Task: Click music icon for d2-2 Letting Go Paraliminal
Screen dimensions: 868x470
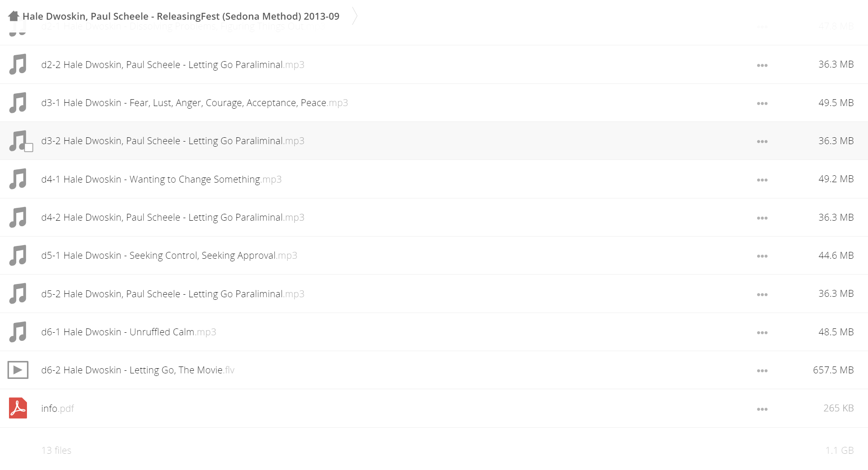Action: (x=18, y=65)
